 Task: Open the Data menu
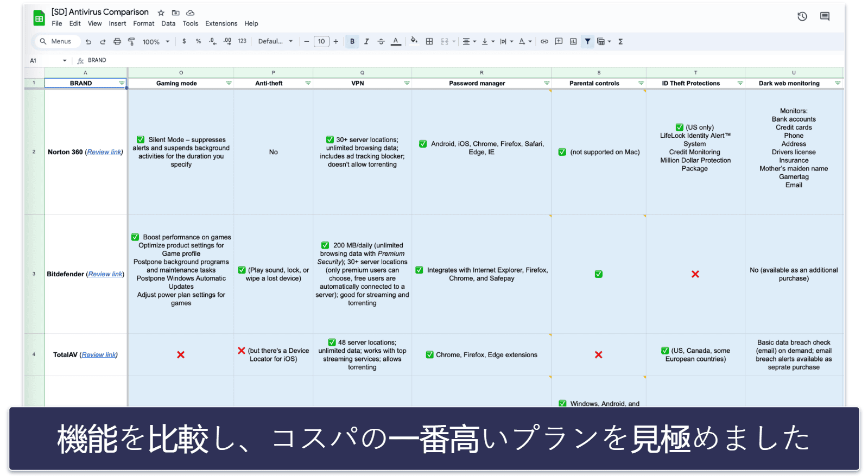[168, 24]
